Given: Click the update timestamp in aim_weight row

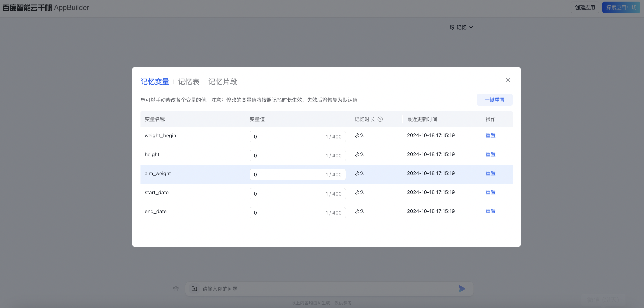Looking at the screenshot, I should [x=431, y=173].
